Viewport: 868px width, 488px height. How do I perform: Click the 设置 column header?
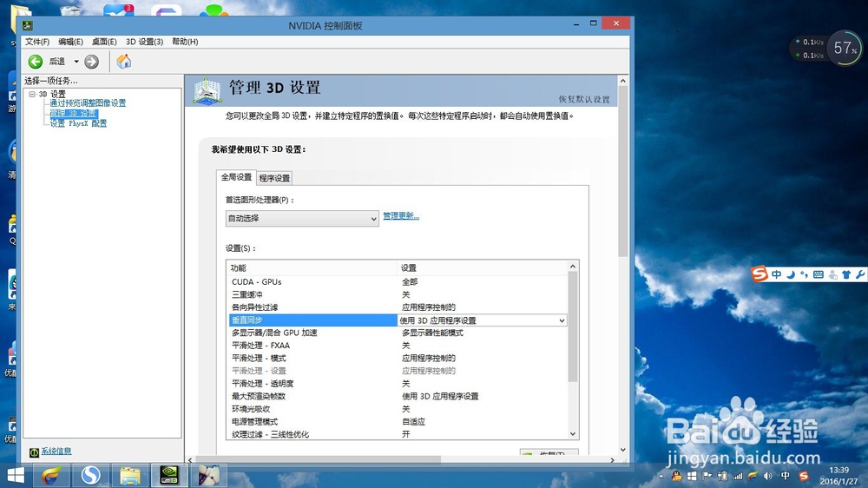click(x=482, y=268)
